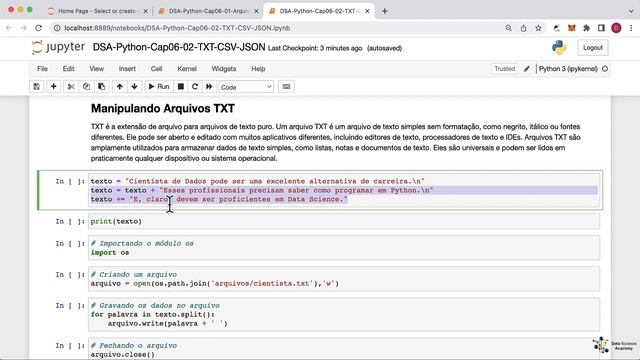Go back in the browser
Viewport: 640px width, 360px height.
point(9,28)
